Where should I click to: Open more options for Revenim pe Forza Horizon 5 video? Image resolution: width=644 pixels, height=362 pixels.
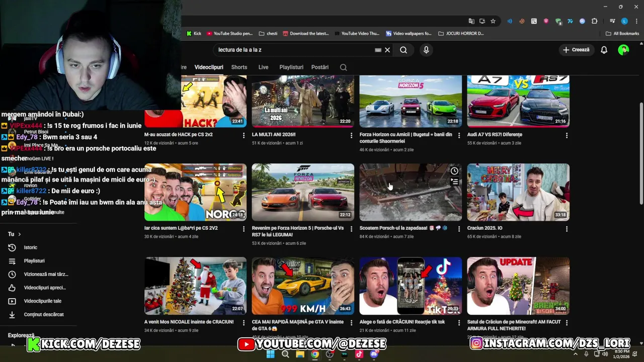tap(351, 229)
